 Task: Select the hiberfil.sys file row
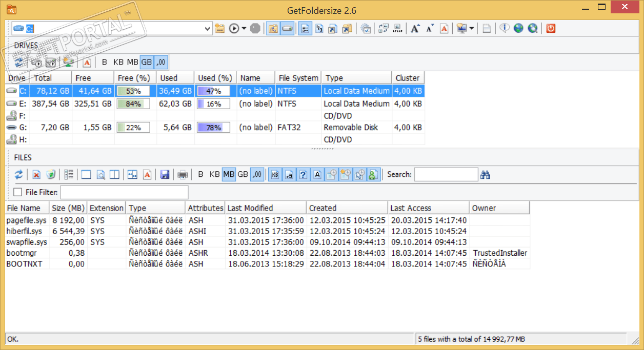(268, 231)
